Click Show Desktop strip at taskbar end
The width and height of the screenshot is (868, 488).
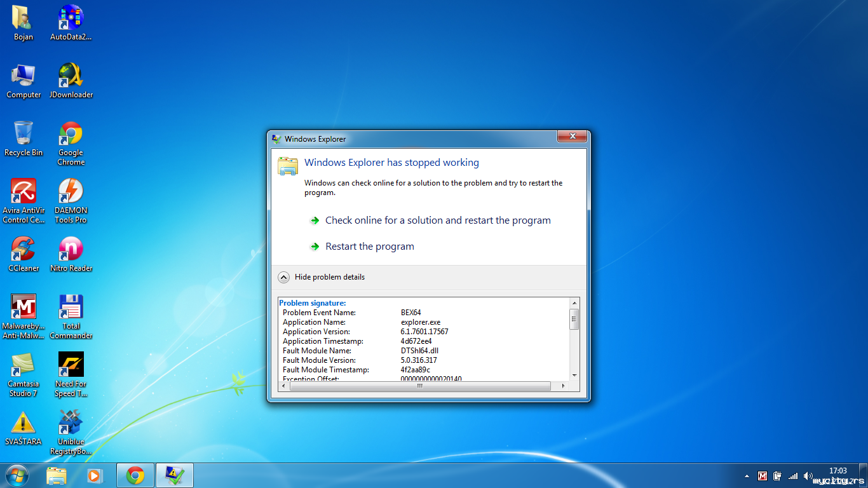[x=864, y=475]
